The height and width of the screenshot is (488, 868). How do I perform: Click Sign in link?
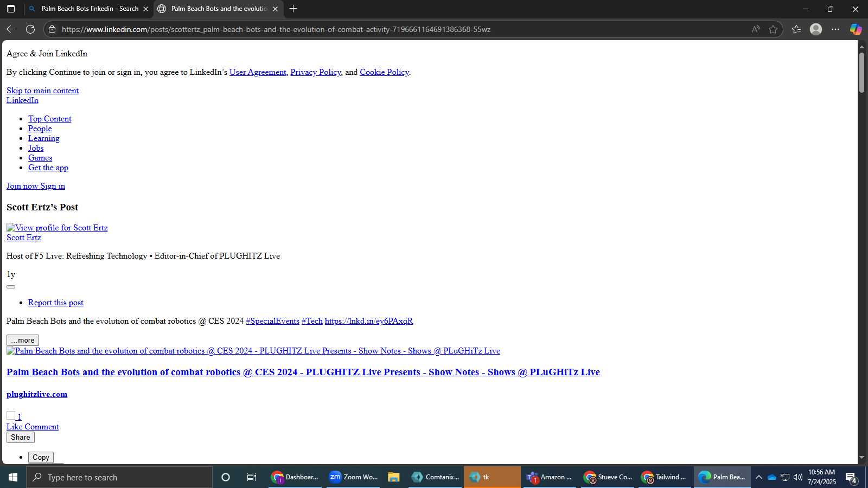tap(53, 186)
